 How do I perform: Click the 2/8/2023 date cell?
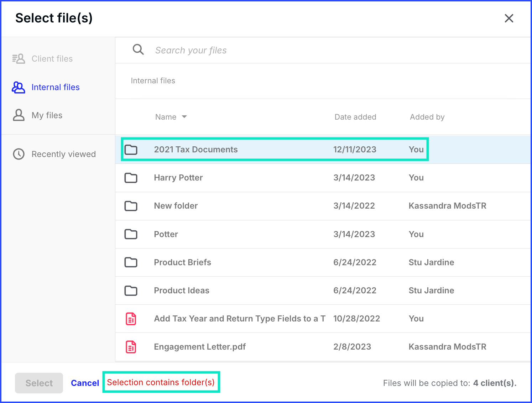[352, 347]
